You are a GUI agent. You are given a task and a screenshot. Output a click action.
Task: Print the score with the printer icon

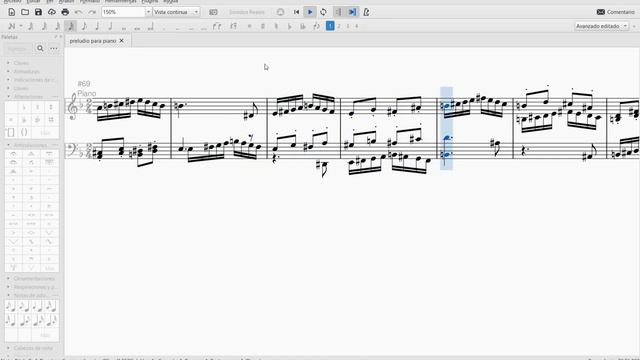(65, 12)
